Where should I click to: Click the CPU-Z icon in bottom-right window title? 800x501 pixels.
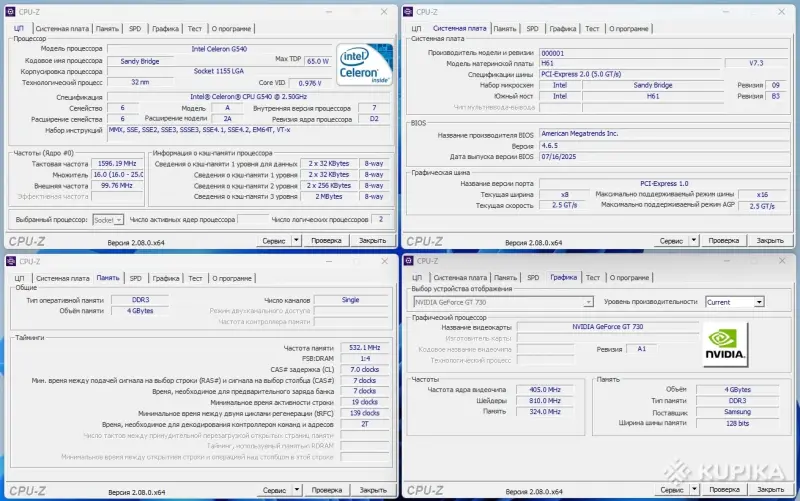point(408,261)
